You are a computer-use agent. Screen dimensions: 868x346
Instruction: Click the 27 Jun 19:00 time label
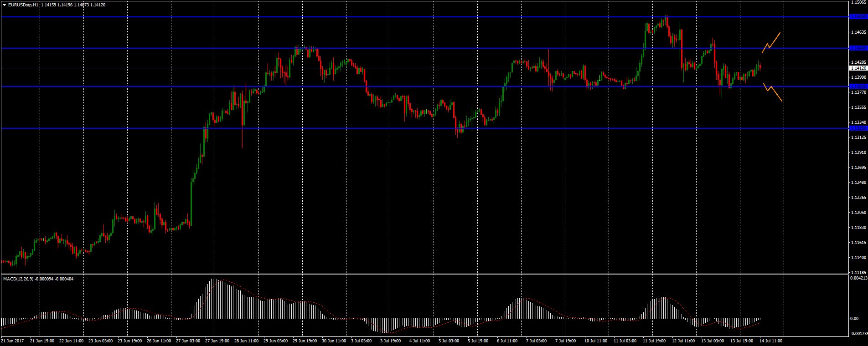tap(217, 341)
